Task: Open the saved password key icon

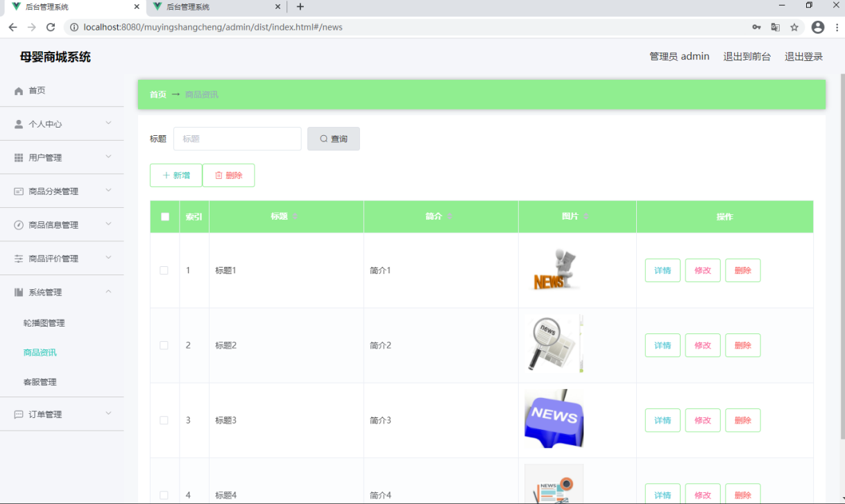Action: click(x=756, y=27)
